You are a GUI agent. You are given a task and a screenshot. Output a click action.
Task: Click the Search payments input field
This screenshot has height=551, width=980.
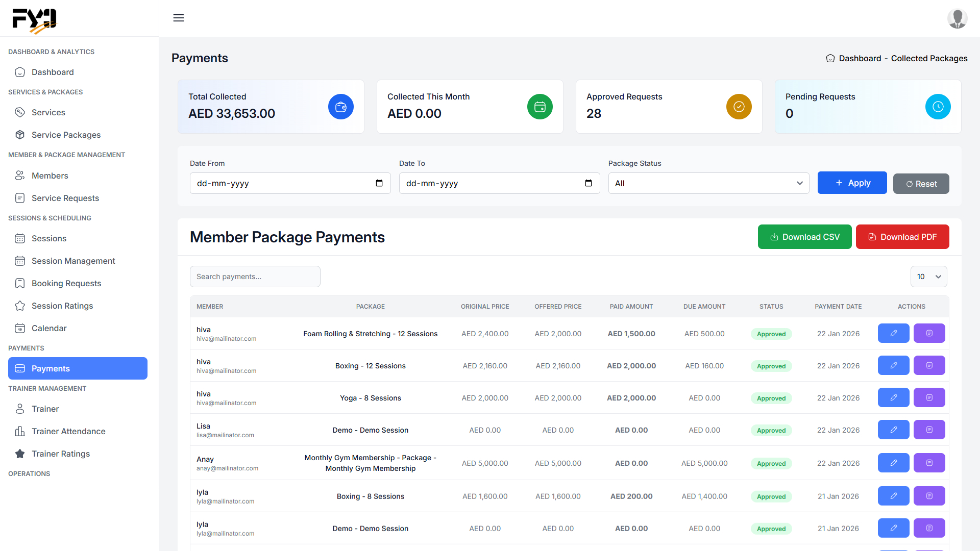[255, 277]
